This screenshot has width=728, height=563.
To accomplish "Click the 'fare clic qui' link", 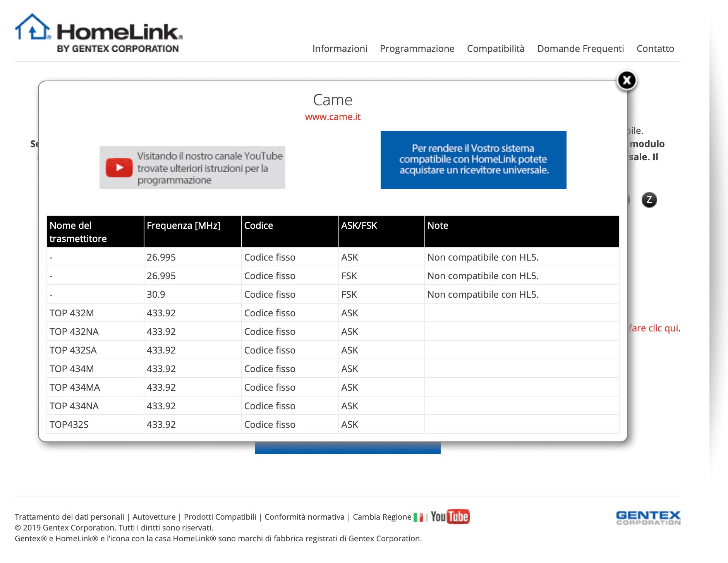I will 653,328.
